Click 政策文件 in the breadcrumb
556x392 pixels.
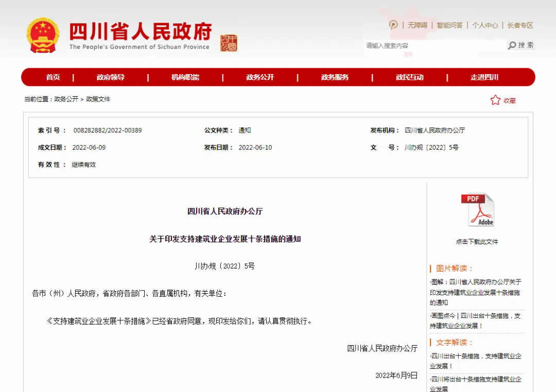[x=98, y=99]
